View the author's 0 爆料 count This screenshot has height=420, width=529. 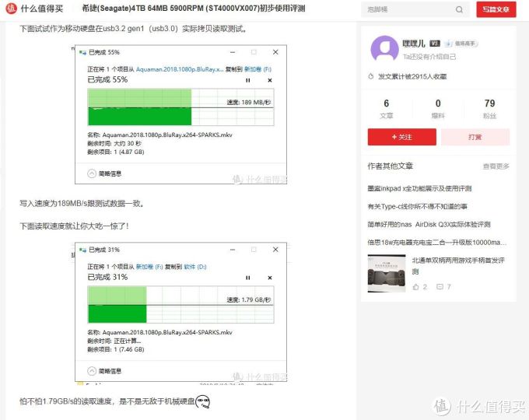[438, 109]
